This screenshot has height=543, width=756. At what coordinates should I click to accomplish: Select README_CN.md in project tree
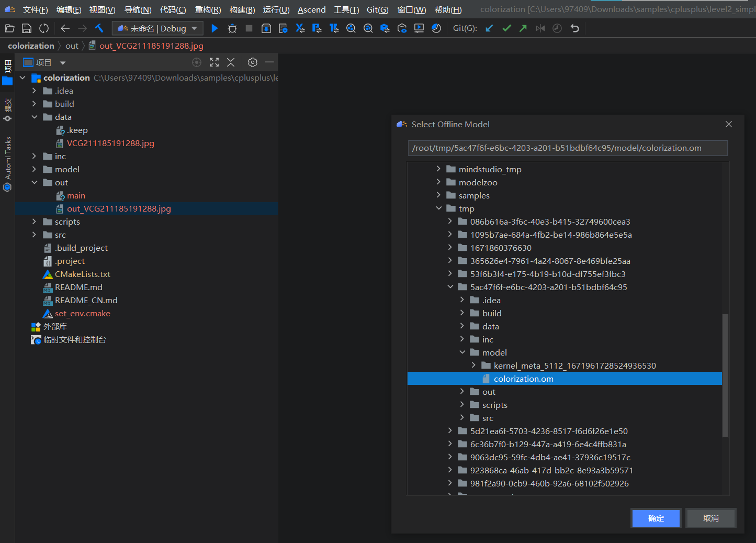(86, 300)
